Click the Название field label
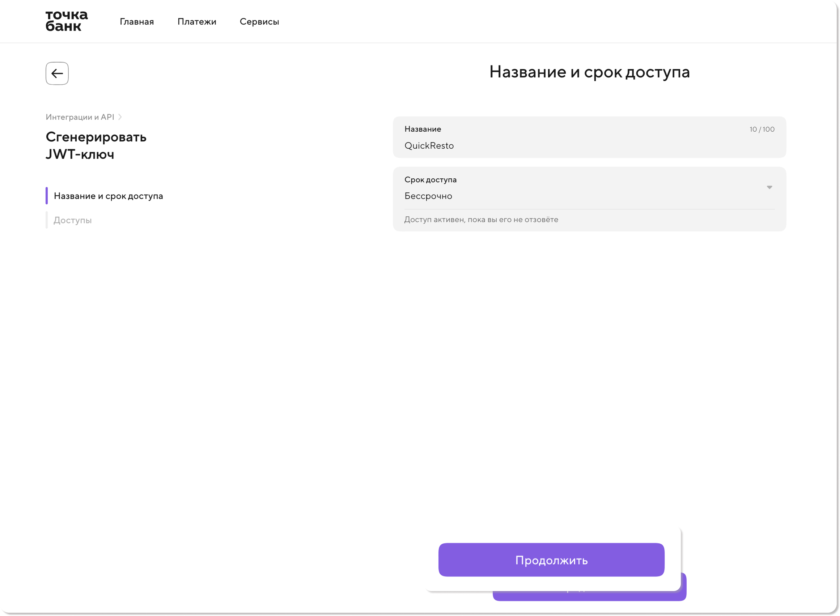The height and width of the screenshot is (616, 840). pos(423,129)
